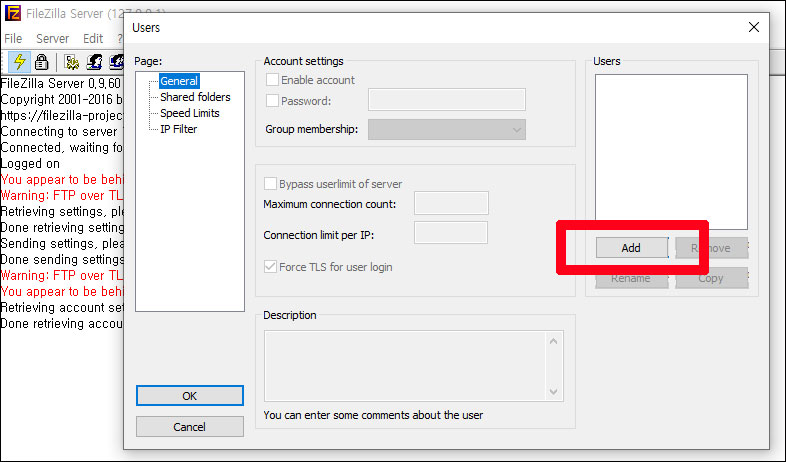Open the Server menu in FileZilla Server

[x=52, y=39]
